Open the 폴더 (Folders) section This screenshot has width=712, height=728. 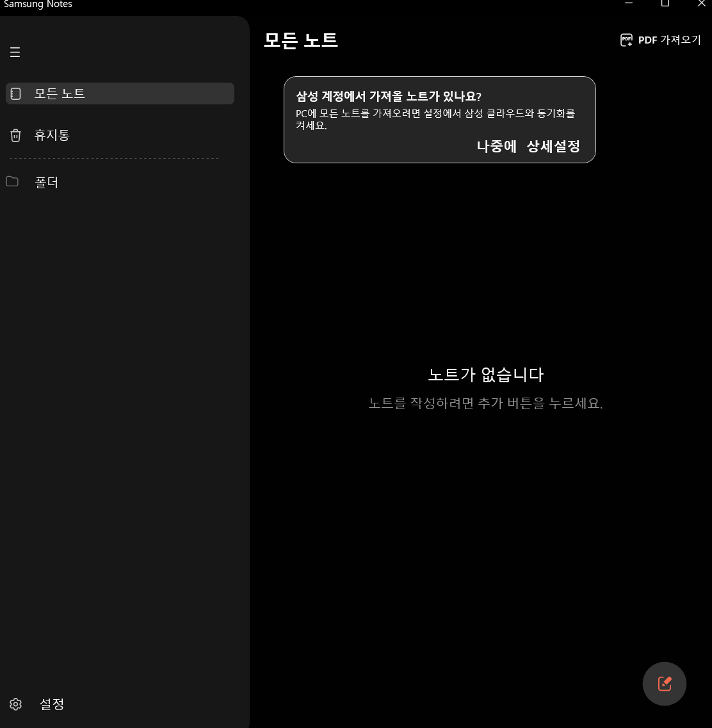[46, 182]
